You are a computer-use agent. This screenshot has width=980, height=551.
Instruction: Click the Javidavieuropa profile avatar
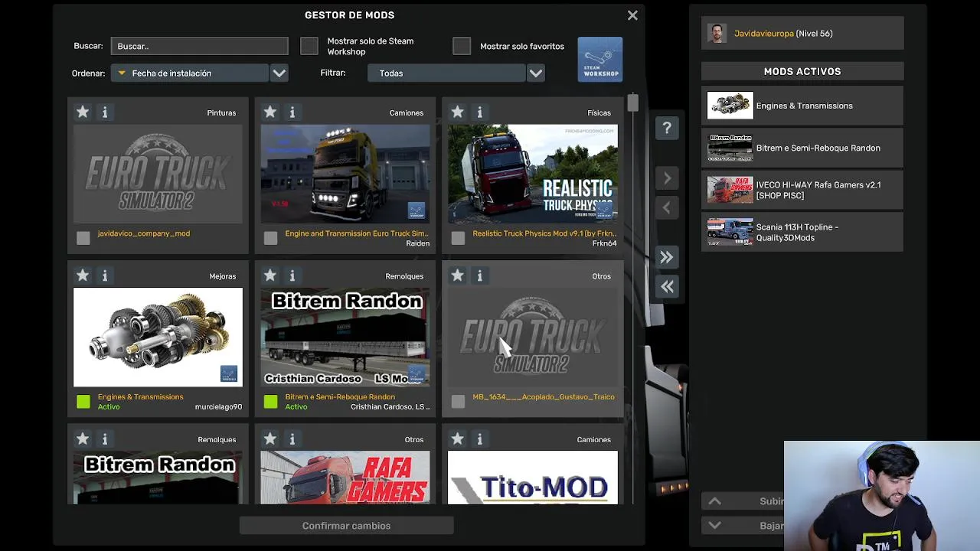(717, 34)
